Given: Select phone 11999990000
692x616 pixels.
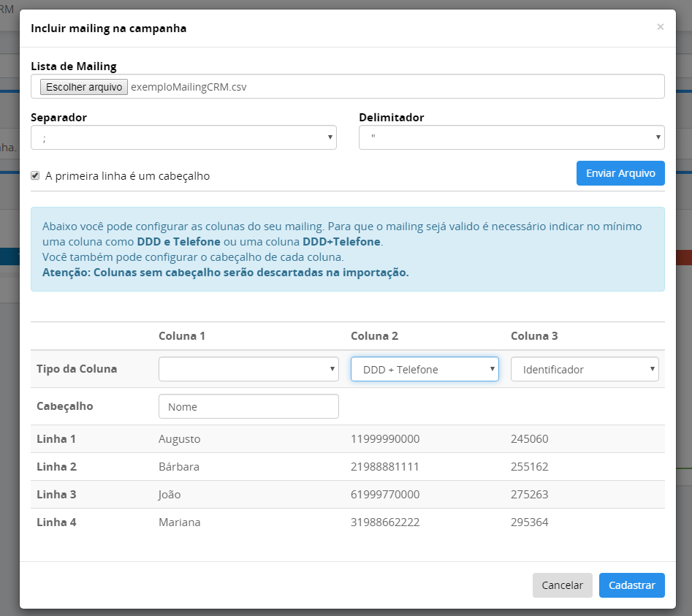Looking at the screenshot, I should click(385, 439).
